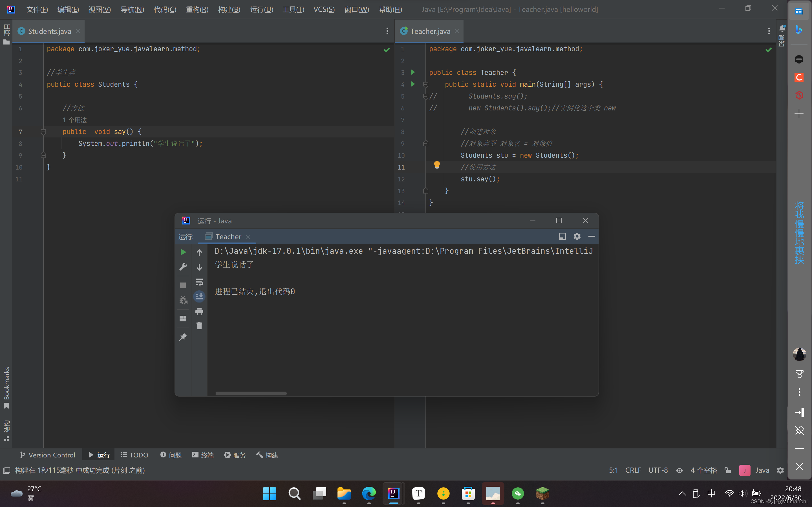Toggle scroll to end in Run console
Image resolution: width=812 pixels, height=507 pixels.
tap(199, 296)
